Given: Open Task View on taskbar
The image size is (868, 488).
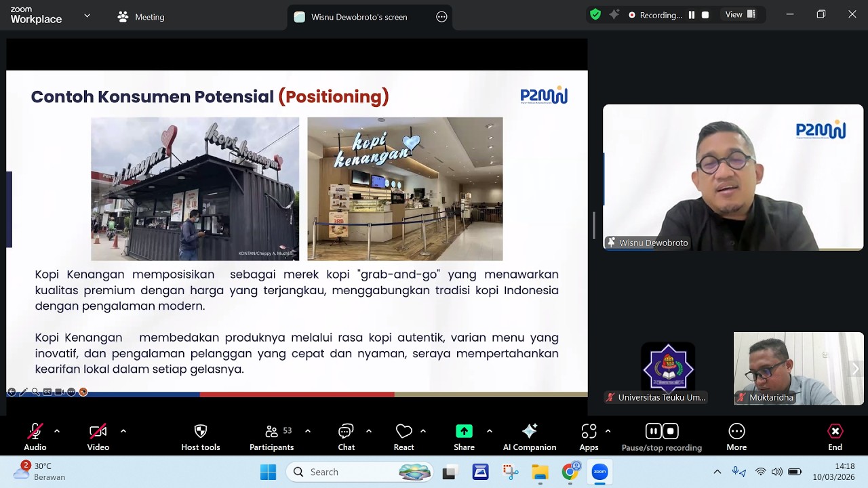Looking at the screenshot, I should 449,472.
